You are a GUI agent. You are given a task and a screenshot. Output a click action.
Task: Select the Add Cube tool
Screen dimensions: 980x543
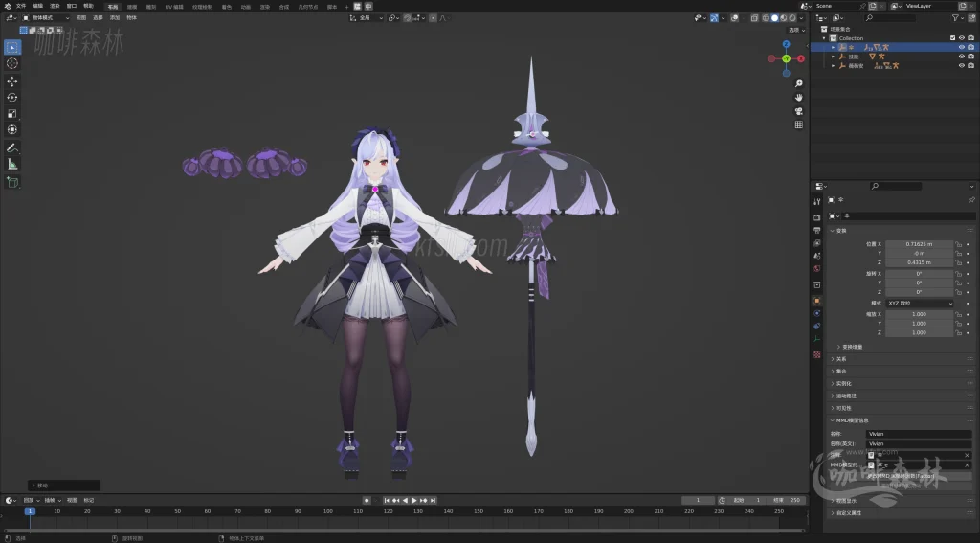pyautogui.click(x=11, y=182)
